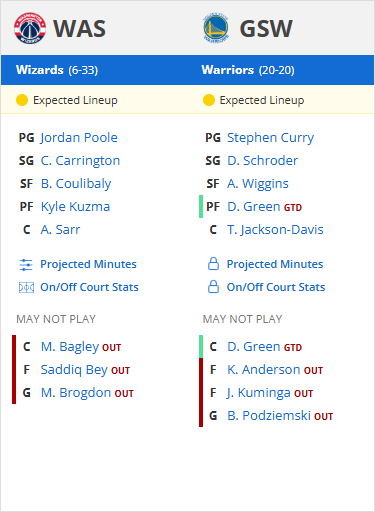Click the lock icon beside Warriors Projected Minutes

coord(213,264)
